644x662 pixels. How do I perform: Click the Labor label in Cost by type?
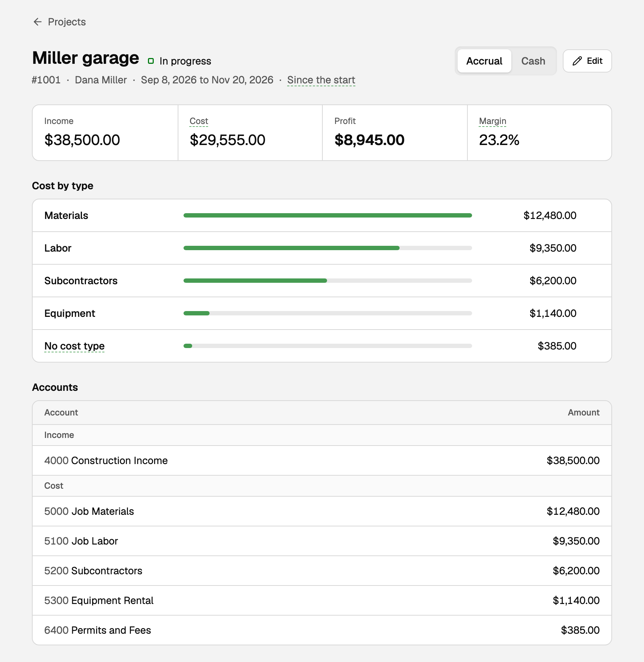point(58,248)
